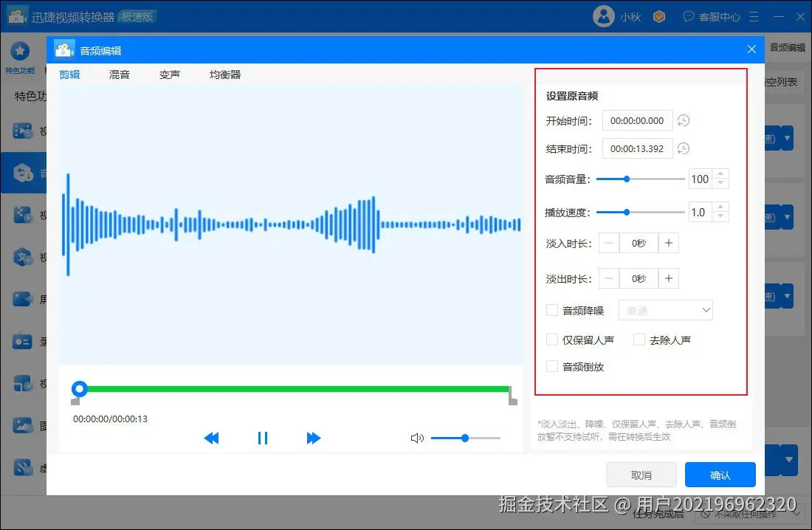Decrease the audio volume value stepper
Screen dimensions: 812x530
[x=720, y=183]
